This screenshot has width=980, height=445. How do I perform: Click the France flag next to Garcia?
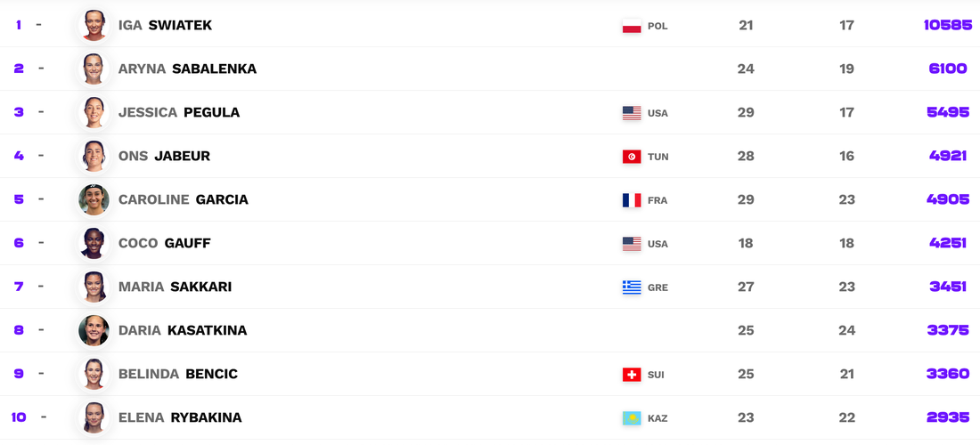point(632,200)
